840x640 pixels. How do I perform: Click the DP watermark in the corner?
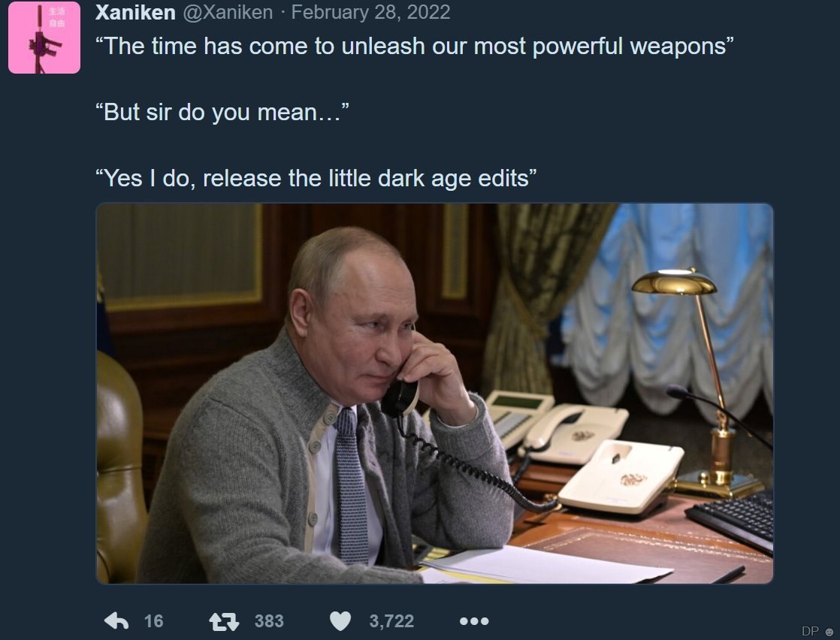coord(810,631)
